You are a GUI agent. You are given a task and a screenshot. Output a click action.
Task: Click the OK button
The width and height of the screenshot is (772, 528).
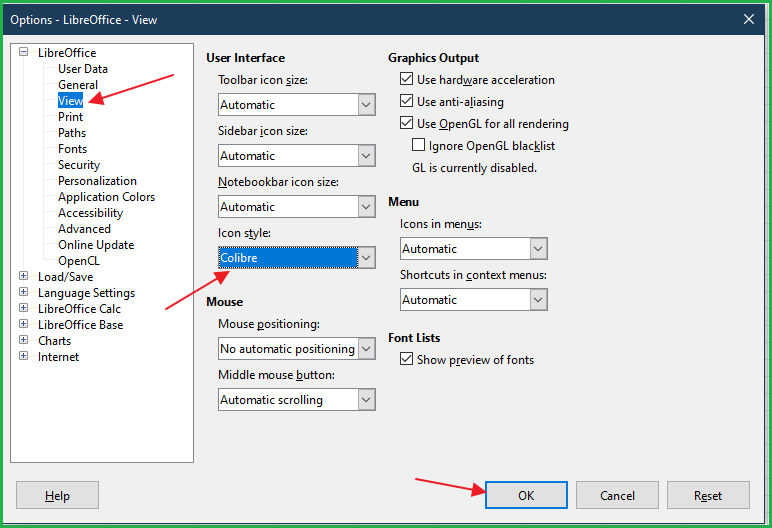point(526,495)
